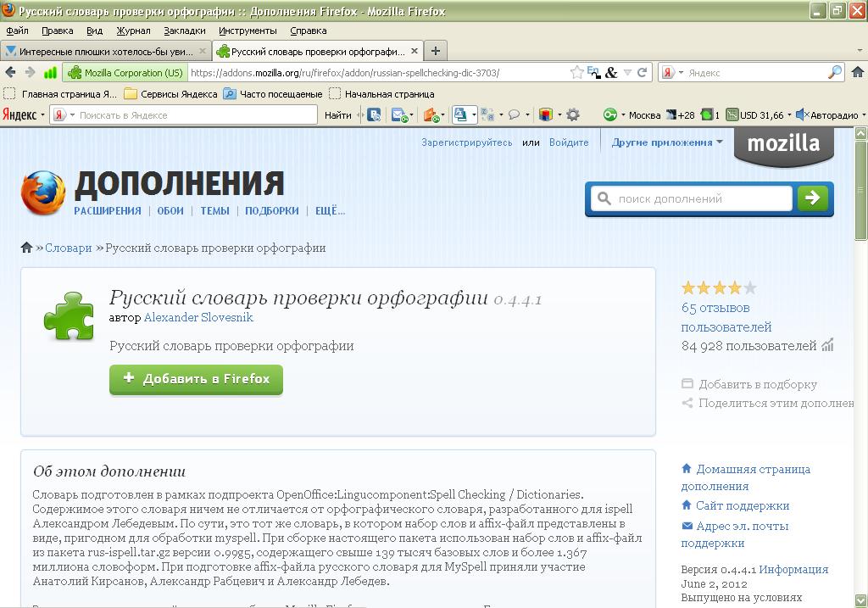Click the four-star rating
This screenshot has height=608, width=868.
[x=719, y=288]
